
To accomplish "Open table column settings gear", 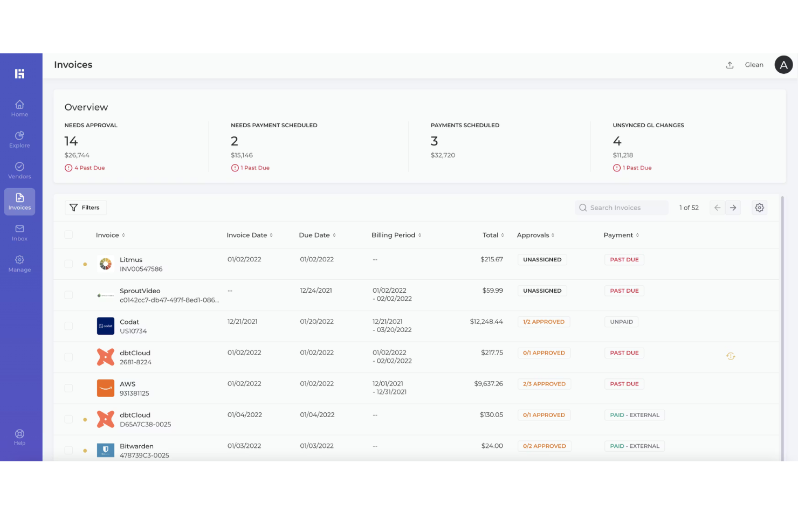I will 759,208.
